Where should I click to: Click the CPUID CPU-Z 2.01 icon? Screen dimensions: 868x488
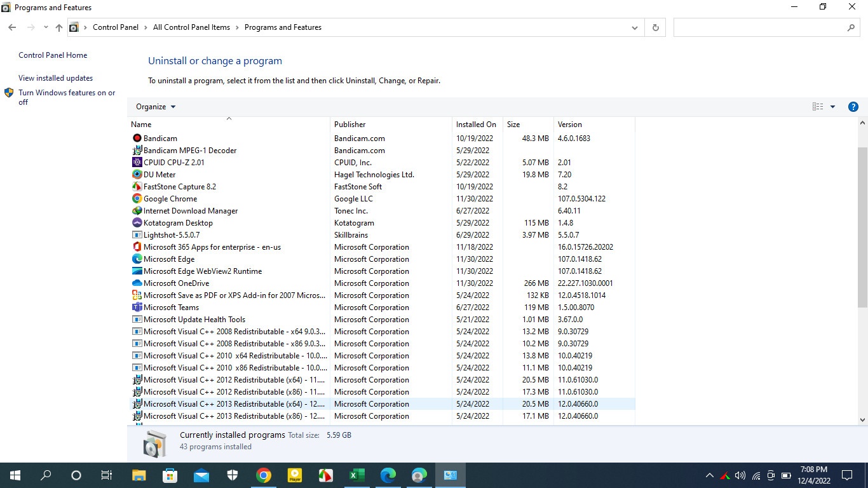pyautogui.click(x=137, y=162)
